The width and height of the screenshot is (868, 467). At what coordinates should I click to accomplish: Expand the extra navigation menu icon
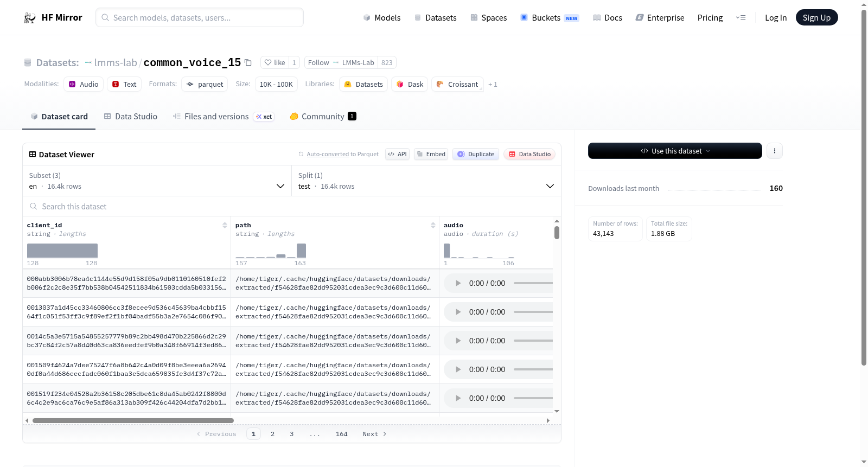pos(741,18)
